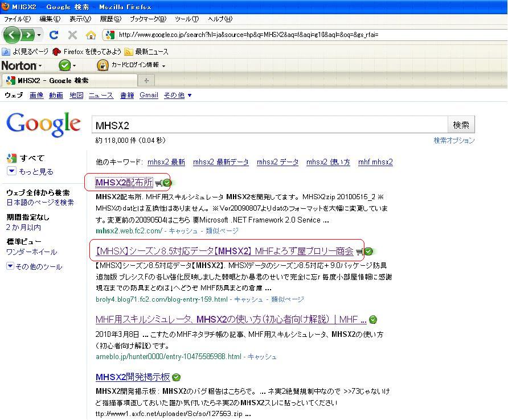Screen dimensions: 508x420
Task: Reload the page with the refresh icon
Action: click(x=54, y=35)
